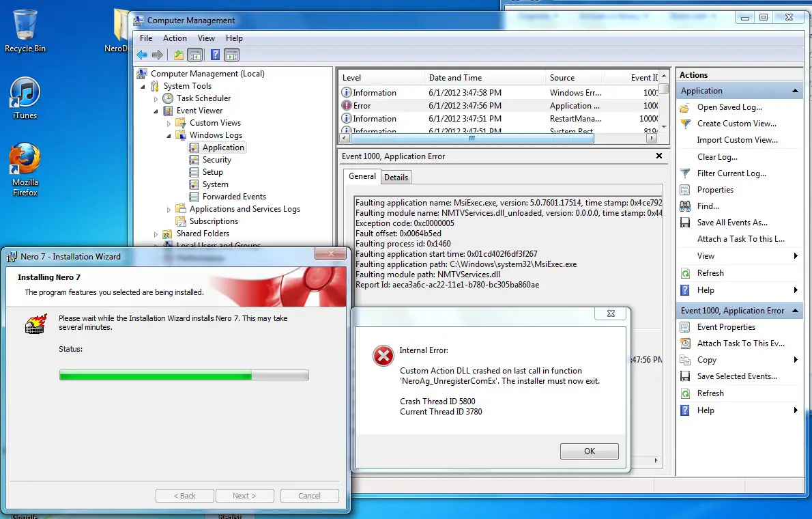Image resolution: width=812 pixels, height=519 pixels.
Task: Select the Windows Err... Information event row
Action: (x=499, y=93)
